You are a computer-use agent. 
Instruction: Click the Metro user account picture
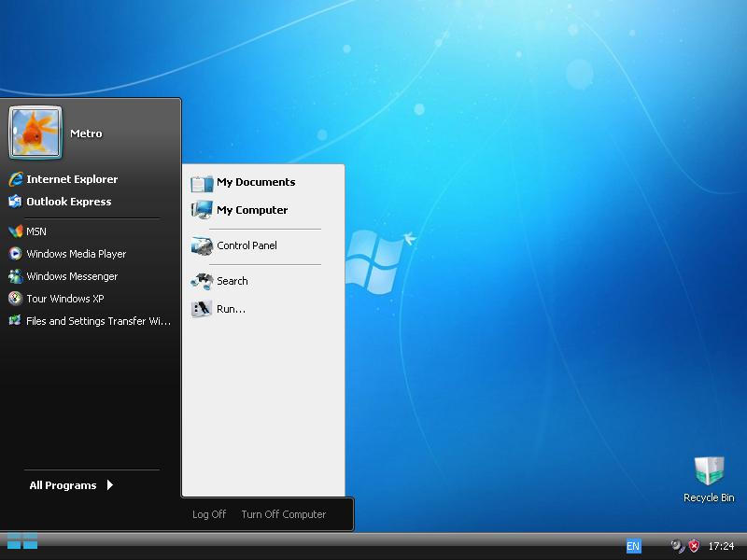point(35,133)
